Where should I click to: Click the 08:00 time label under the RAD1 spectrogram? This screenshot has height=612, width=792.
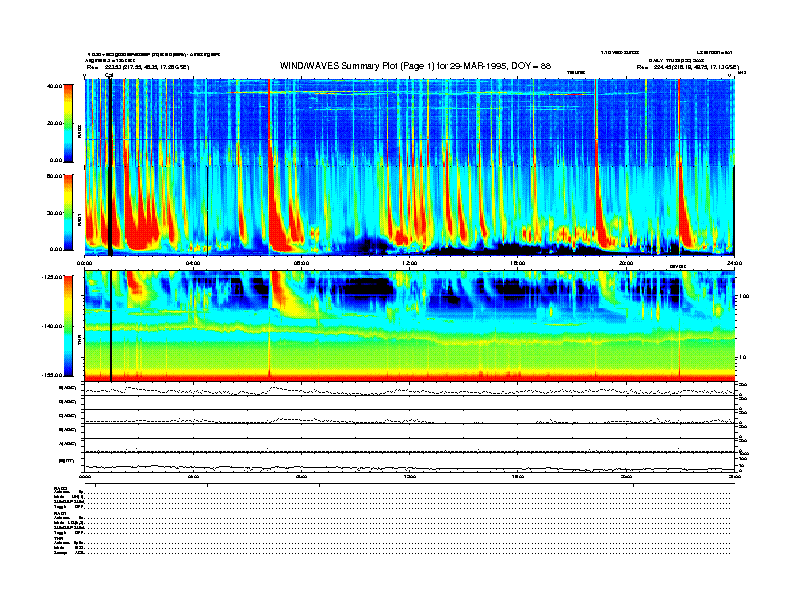pos(301,263)
